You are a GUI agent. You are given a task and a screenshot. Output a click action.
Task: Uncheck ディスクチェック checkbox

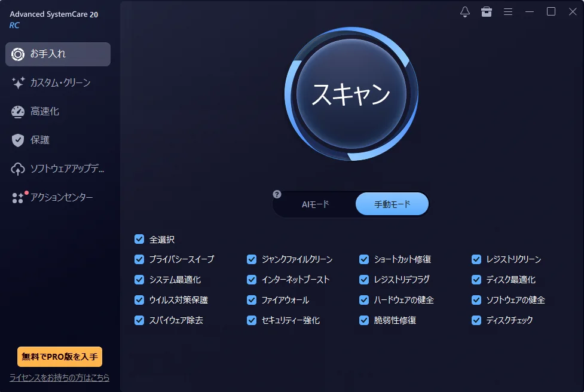coord(476,320)
